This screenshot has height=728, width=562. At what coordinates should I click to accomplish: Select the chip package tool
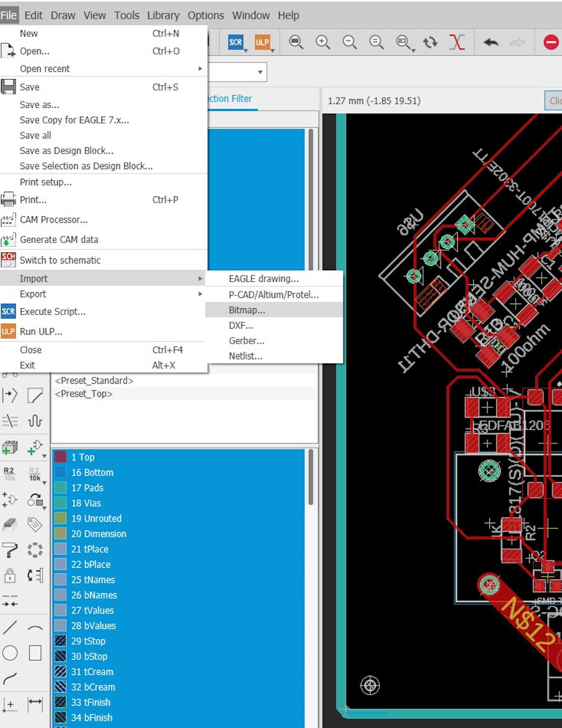tap(10, 524)
